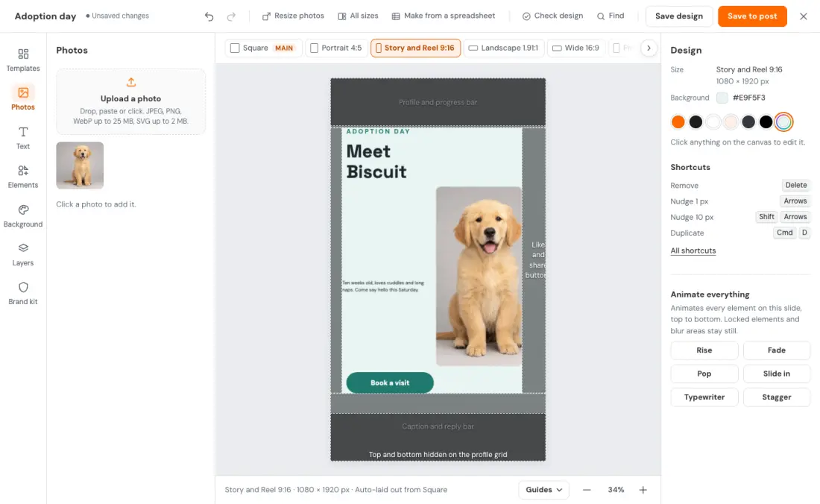Run Check design
This screenshot has width=820, height=504.
click(x=552, y=16)
